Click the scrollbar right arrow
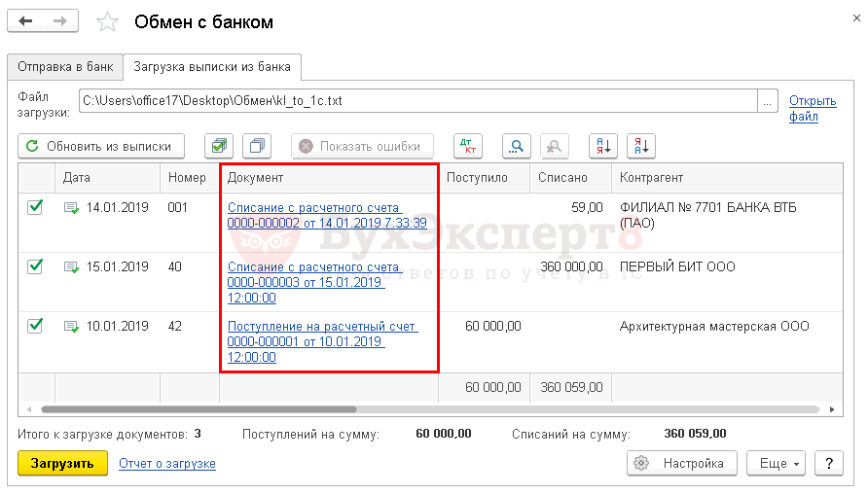This screenshot has height=494, width=868. point(831,409)
